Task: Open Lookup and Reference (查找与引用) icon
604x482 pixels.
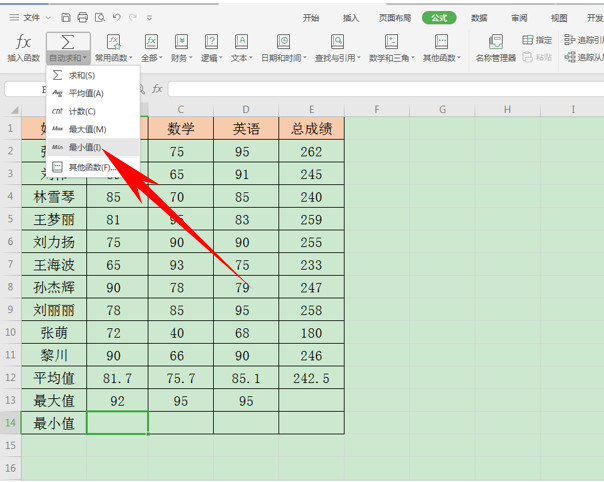Action: pyautogui.click(x=337, y=42)
